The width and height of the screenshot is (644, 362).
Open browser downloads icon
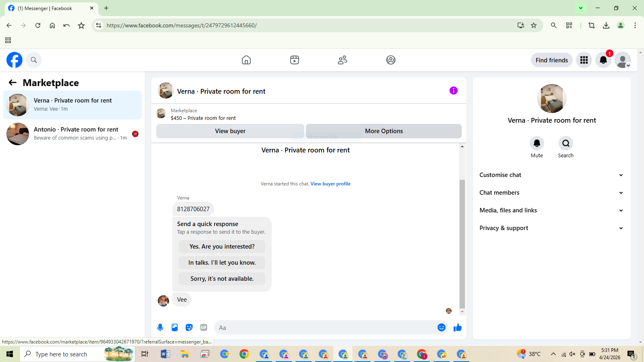606,25
